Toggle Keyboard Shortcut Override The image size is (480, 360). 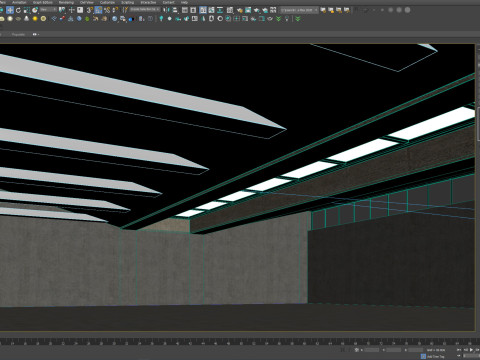(80, 10)
